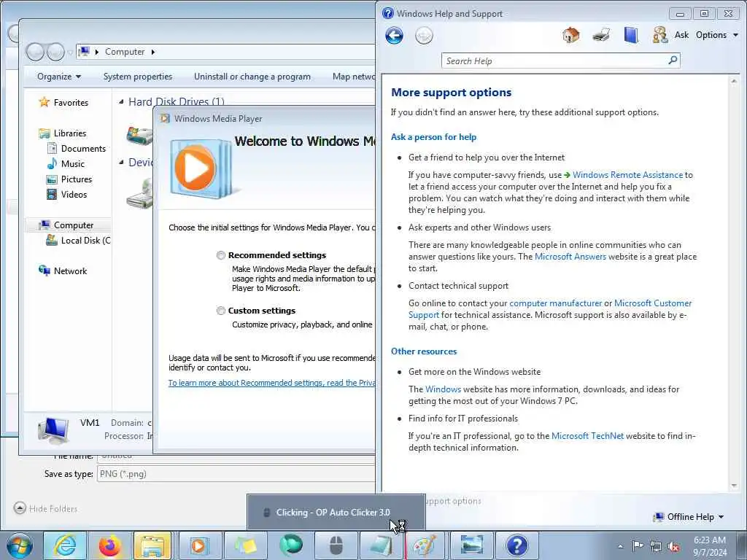Click the Action Center flag tray icon
747x560 pixels.
click(638, 546)
